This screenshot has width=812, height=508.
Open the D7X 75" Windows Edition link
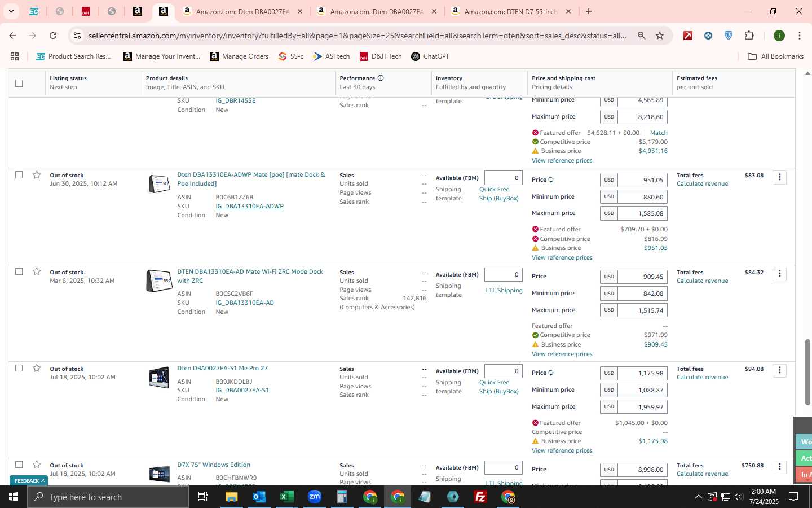pyautogui.click(x=214, y=465)
